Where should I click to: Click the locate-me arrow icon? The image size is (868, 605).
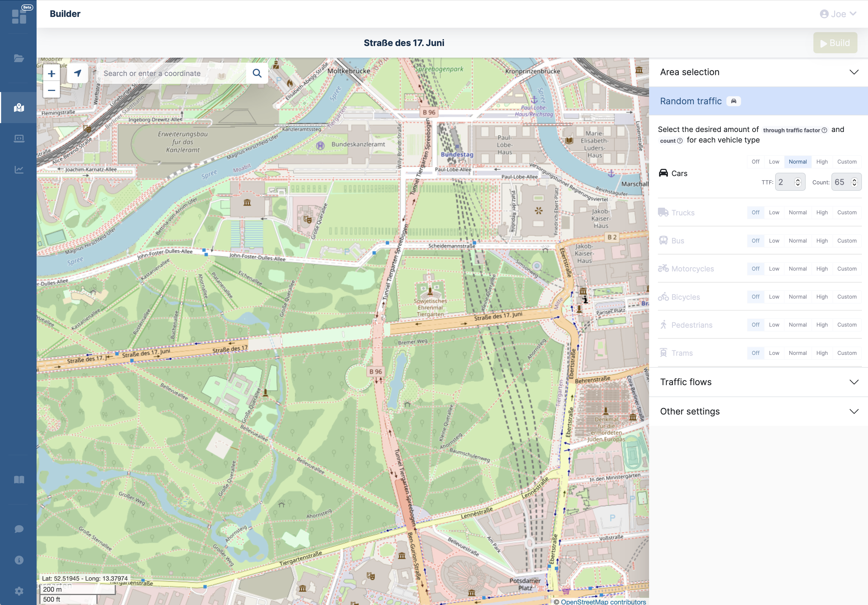point(78,73)
